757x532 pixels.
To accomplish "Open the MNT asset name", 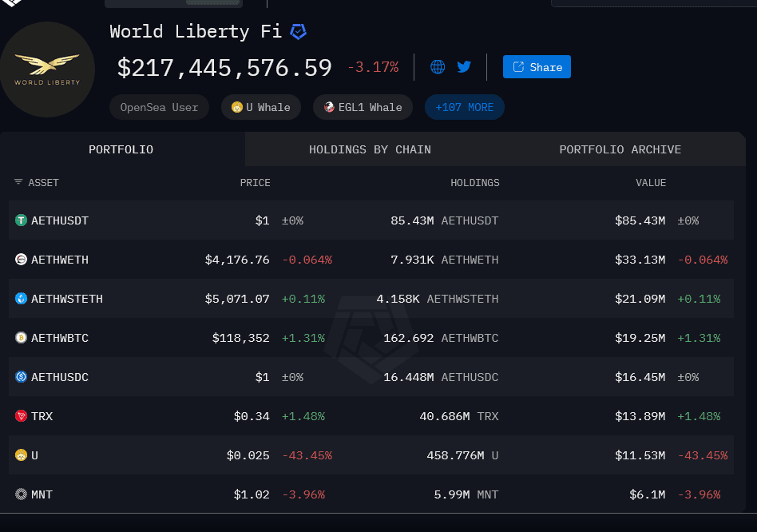I will pyautogui.click(x=42, y=494).
